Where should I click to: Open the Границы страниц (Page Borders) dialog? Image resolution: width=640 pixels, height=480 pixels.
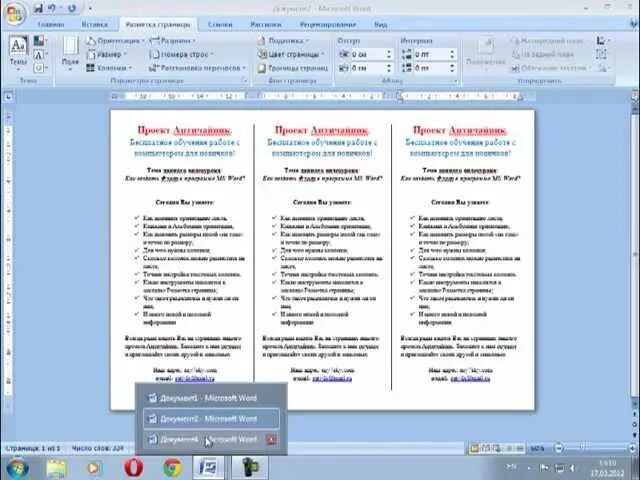(x=293, y=68)
